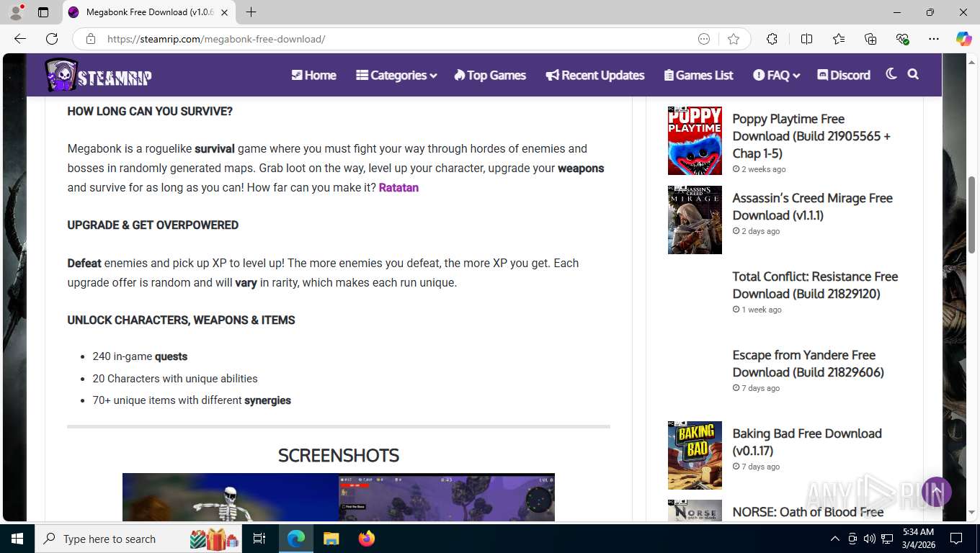Open File Explorer from the taskbar

[x=331, y=539]
